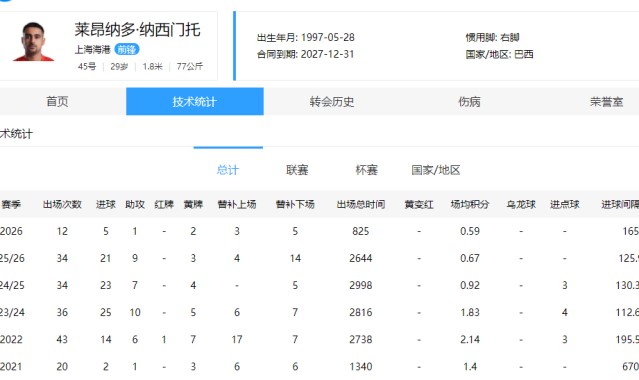
Task: Switch to the 转会历史 tab
Action: click(332, 102)
